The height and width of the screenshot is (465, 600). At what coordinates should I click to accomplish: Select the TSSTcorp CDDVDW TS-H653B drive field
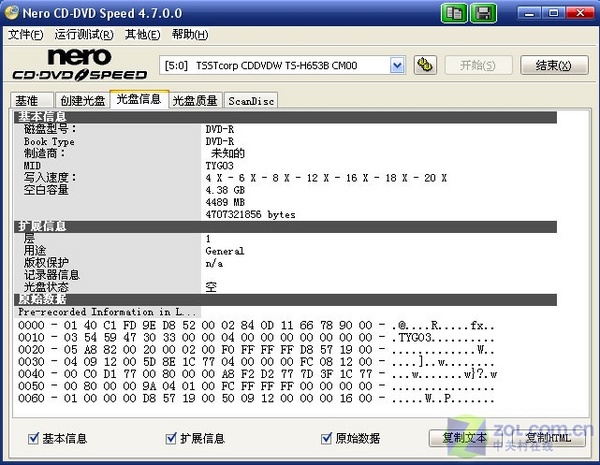pos(282,65)
